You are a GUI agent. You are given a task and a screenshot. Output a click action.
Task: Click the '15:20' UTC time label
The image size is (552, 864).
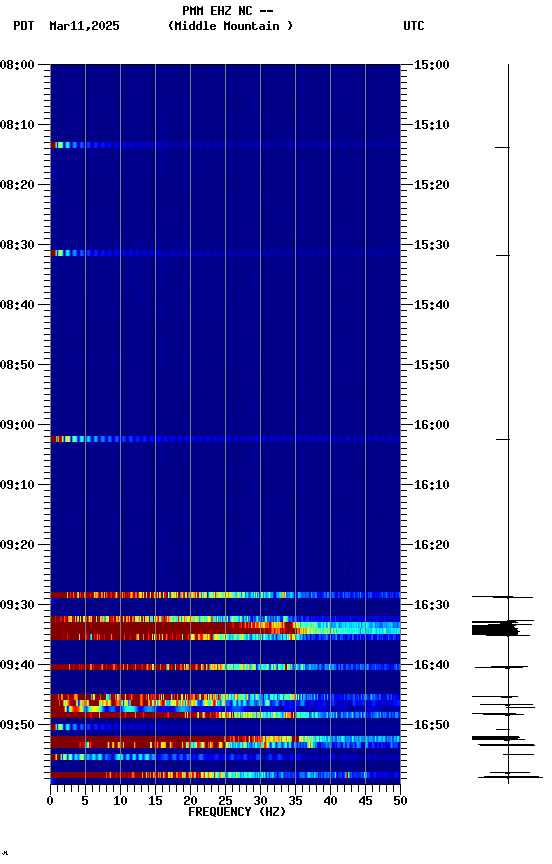[432, 185]
